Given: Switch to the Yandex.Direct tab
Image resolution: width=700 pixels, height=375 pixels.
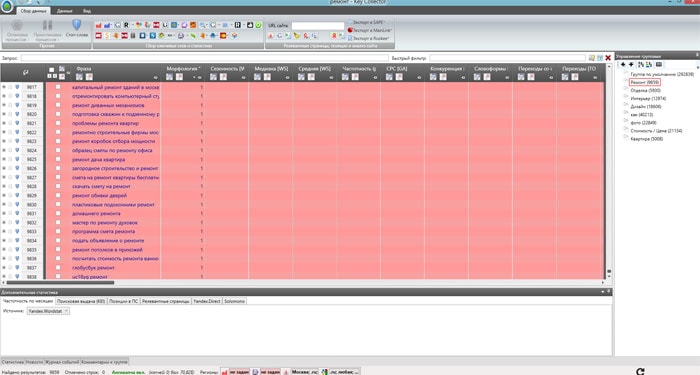Looking at the screenshot, I should [x=207, y=301].
